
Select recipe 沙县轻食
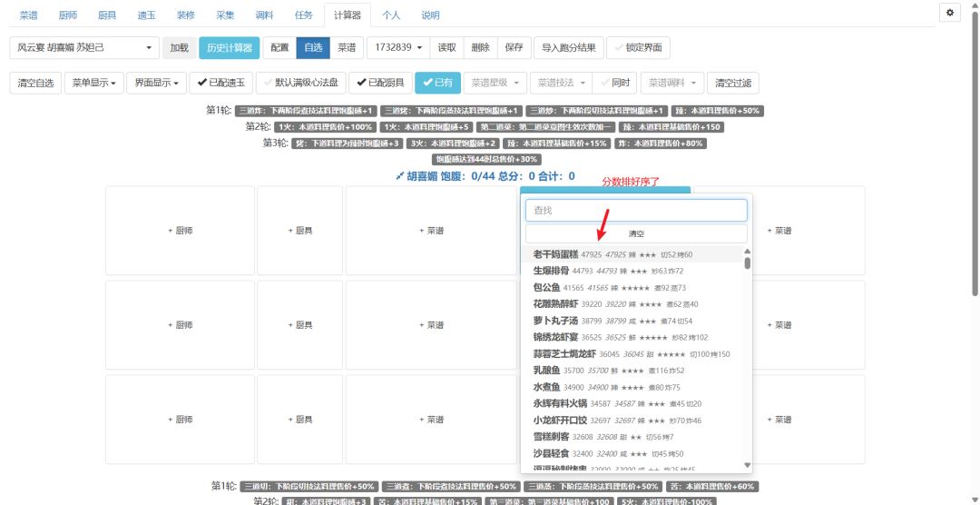[x=632, y=454]
